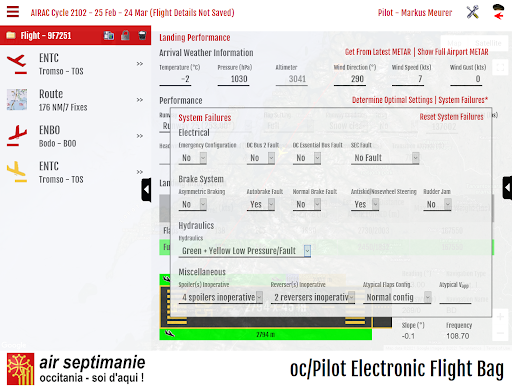Click the Wind Direction input field
512x388 pixels.
tap(350, 79)
